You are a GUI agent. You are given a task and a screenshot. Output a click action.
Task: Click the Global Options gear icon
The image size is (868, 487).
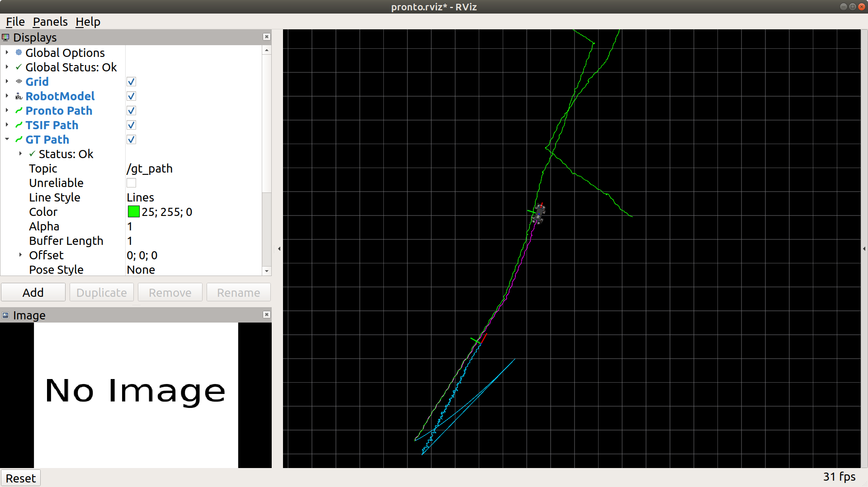(x=19, y=52)
